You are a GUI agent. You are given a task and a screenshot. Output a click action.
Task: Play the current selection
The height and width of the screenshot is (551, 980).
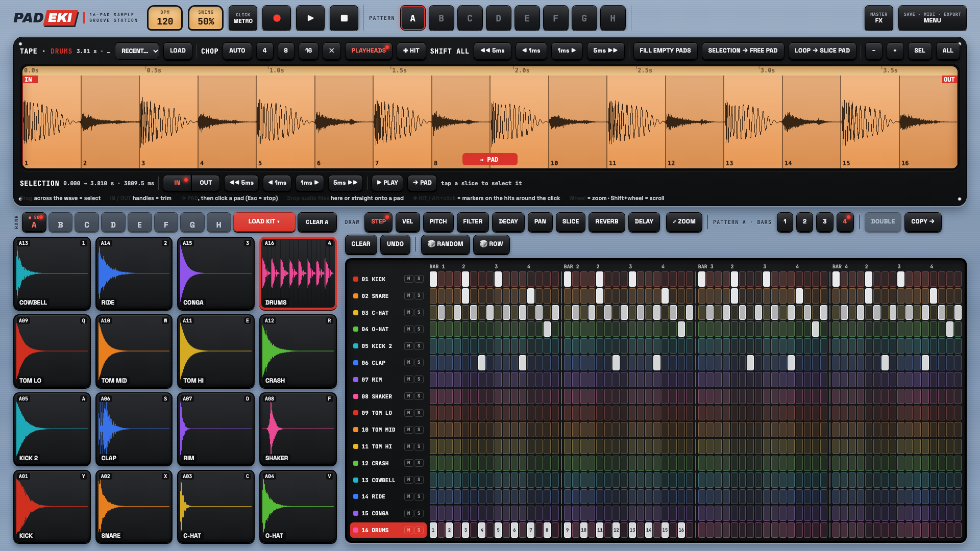tap(387, 183)
